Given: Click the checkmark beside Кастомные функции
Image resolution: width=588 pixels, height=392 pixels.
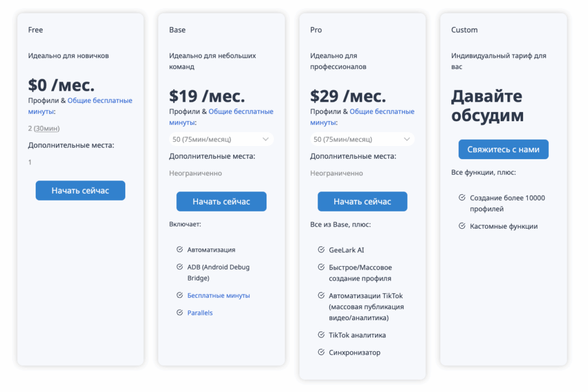Looking at the screenshot, I should 461,226.
